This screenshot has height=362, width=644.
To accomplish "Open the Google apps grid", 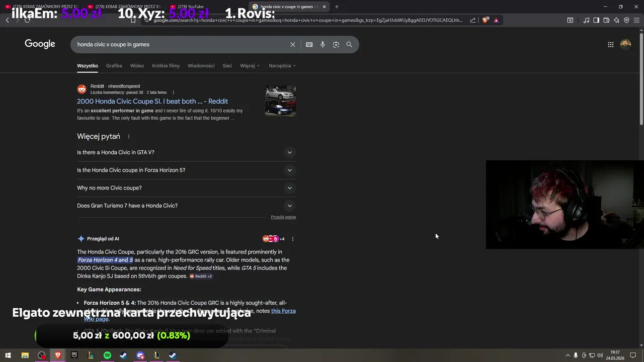I will (610, 44).
